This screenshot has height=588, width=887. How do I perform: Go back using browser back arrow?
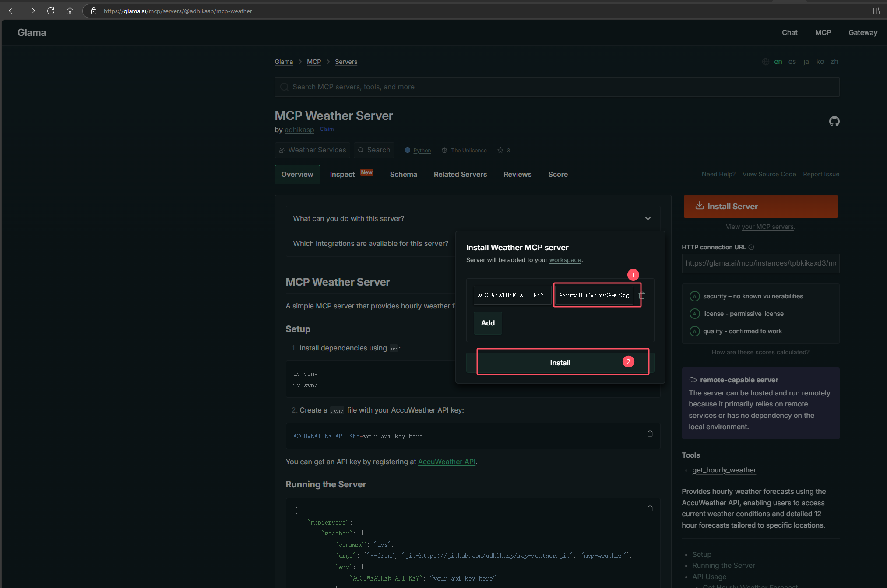(12, 11)
